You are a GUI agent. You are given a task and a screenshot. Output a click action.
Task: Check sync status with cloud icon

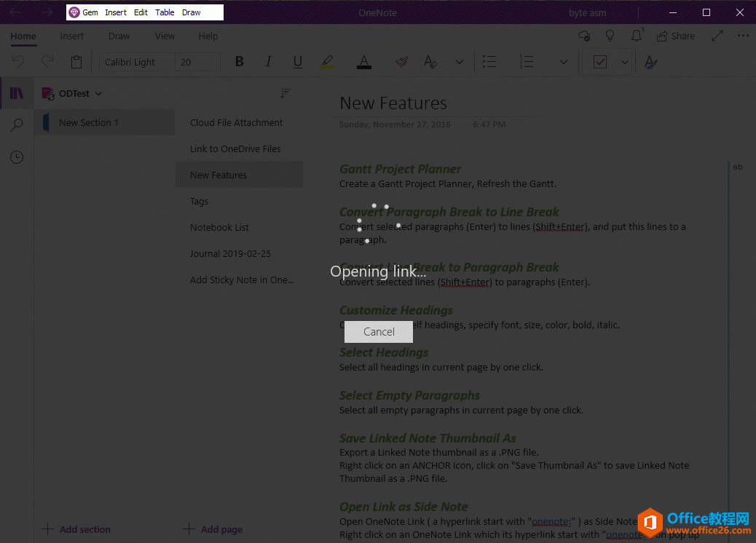[x=583, y=35]
